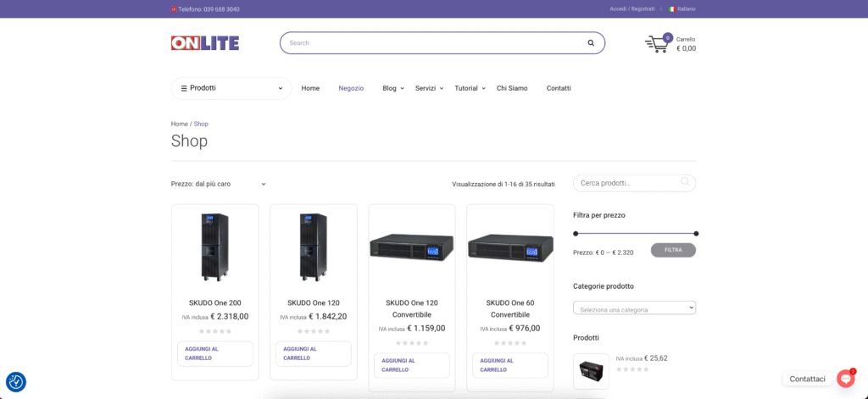The width and height of the screenshot is (868, 399).
Task: Click the € 25,62 sidebar price
Action: (656, 358)
